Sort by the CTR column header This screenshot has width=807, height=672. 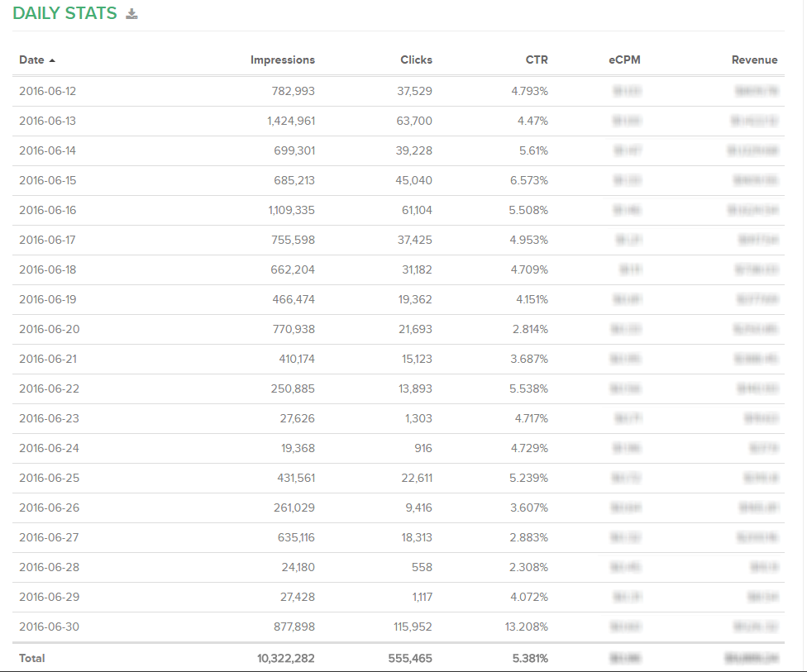coord(537,60)
